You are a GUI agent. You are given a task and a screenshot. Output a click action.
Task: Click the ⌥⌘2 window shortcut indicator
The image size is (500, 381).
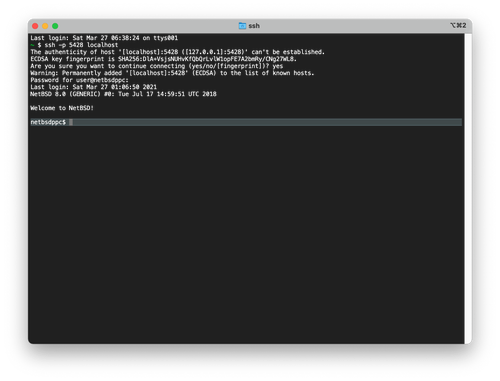tap(458, 25)
